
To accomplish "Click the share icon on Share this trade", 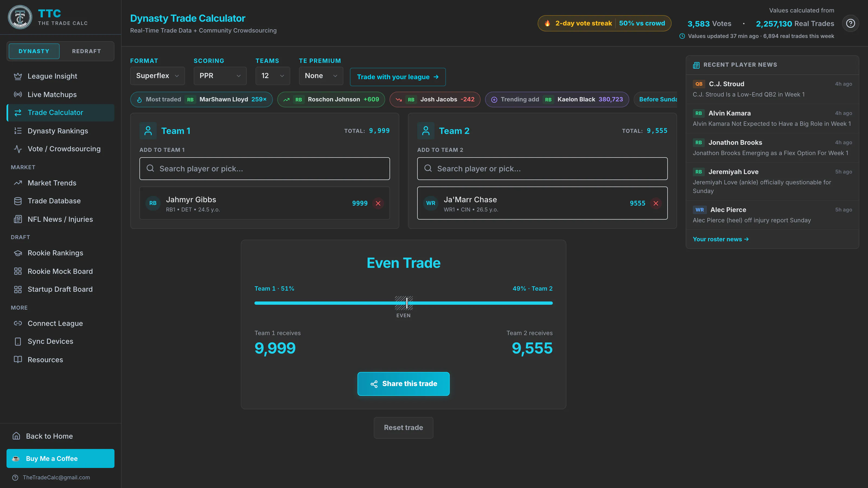I will pyautogui.click(x=374, y=384).
